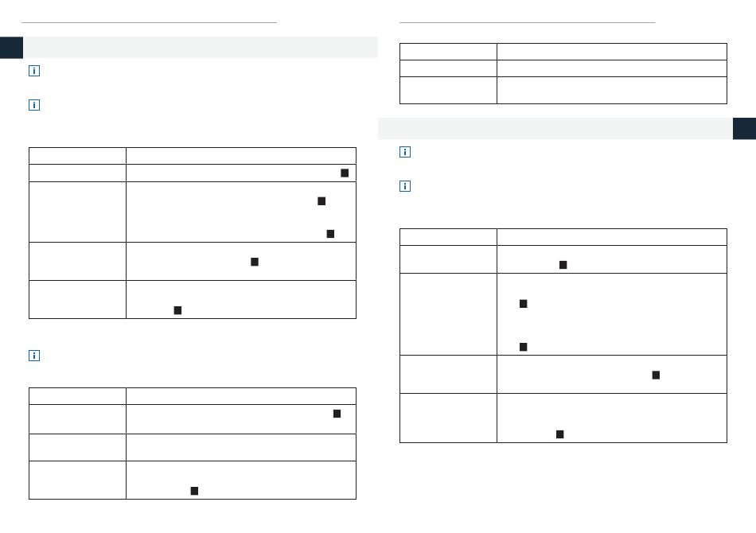
Task: Click the empty middle row of bottom-left table
Action: click(193, 448)
